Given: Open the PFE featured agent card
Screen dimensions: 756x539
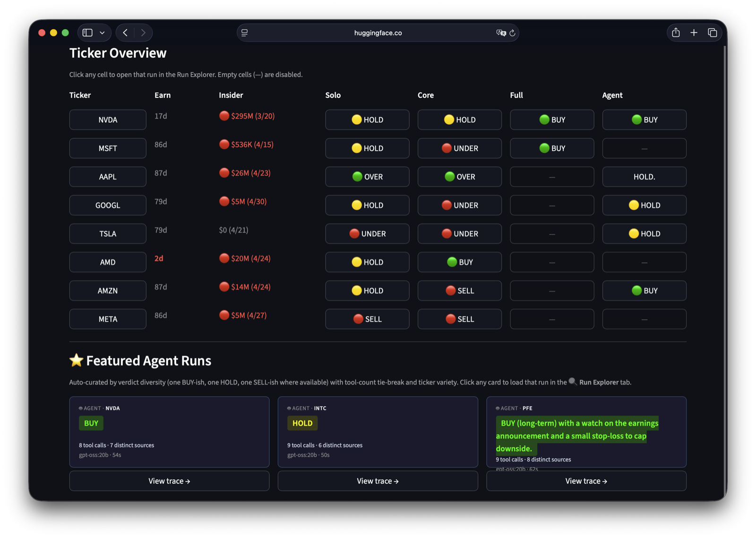Looking at the screenshot, I should pyautogui.click(x=586, y=432).
